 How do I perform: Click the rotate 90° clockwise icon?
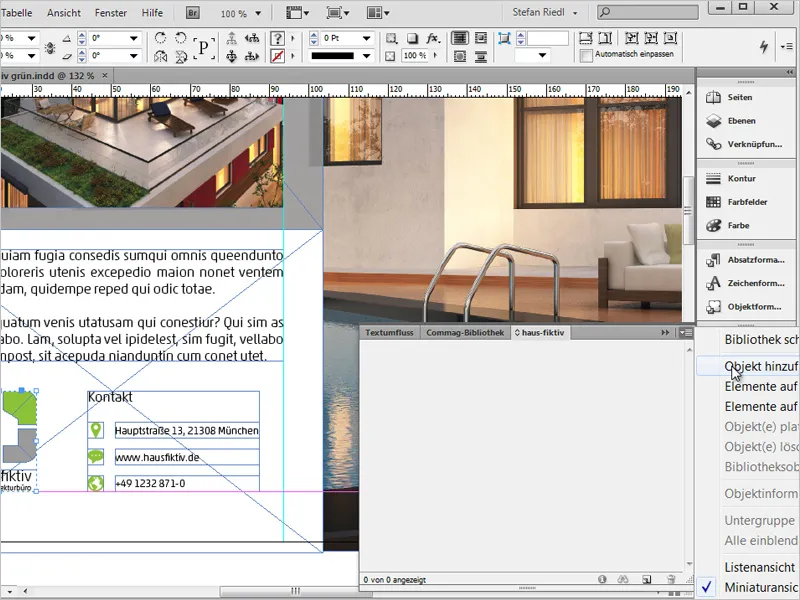click(160, 38)
